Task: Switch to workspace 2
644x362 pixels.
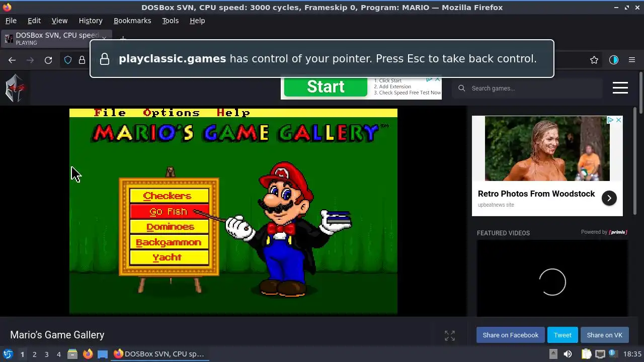Action: pos(34,354)
